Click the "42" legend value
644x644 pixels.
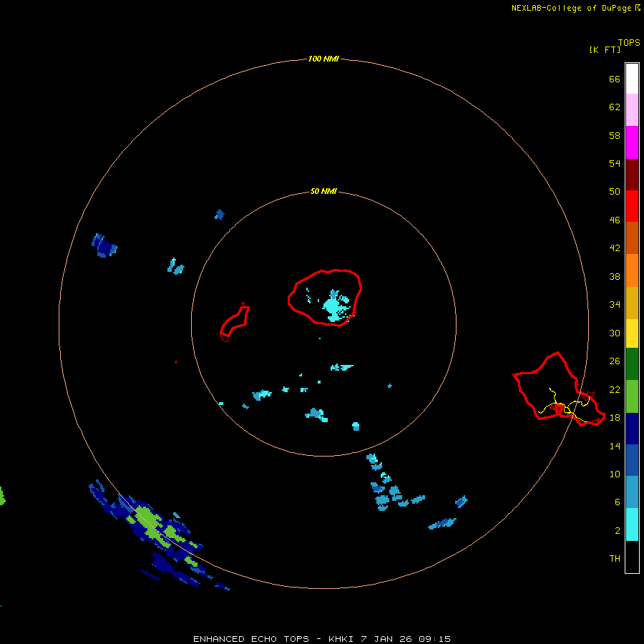[x=615, y=248]
